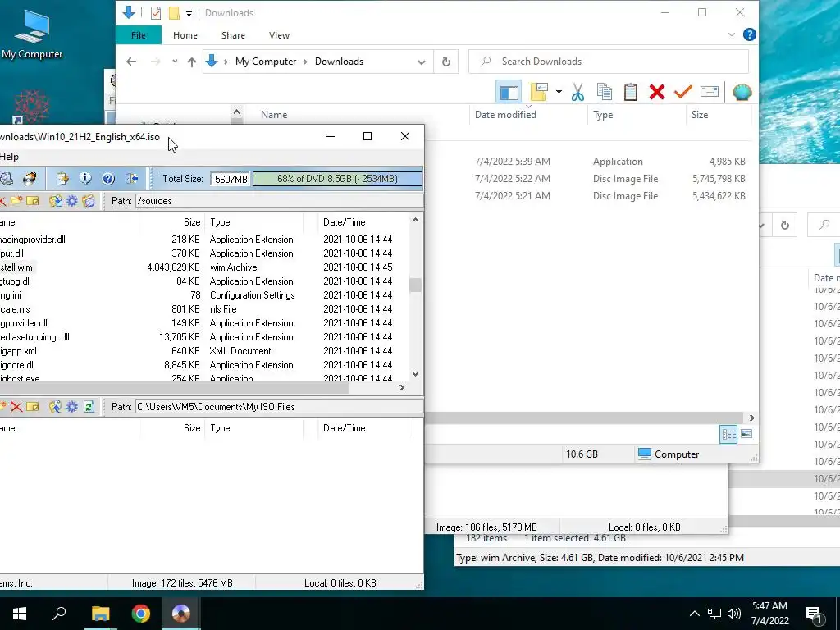Click the /sources path field
The height and width of the screenshot is (630, 840).
pos(279,201)
